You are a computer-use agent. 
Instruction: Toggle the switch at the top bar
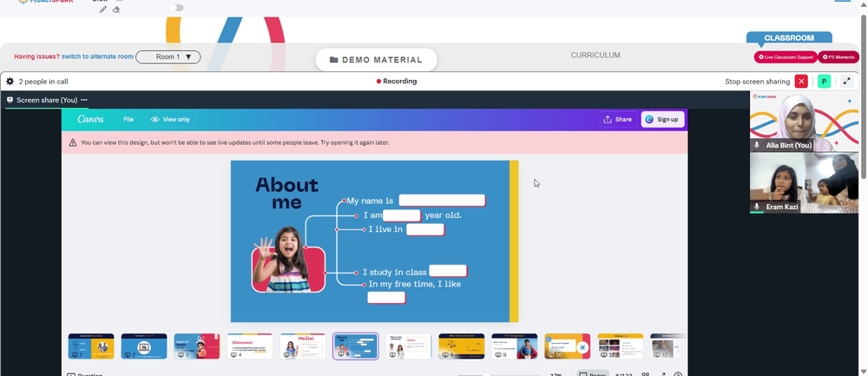click(x=177, y=8)
